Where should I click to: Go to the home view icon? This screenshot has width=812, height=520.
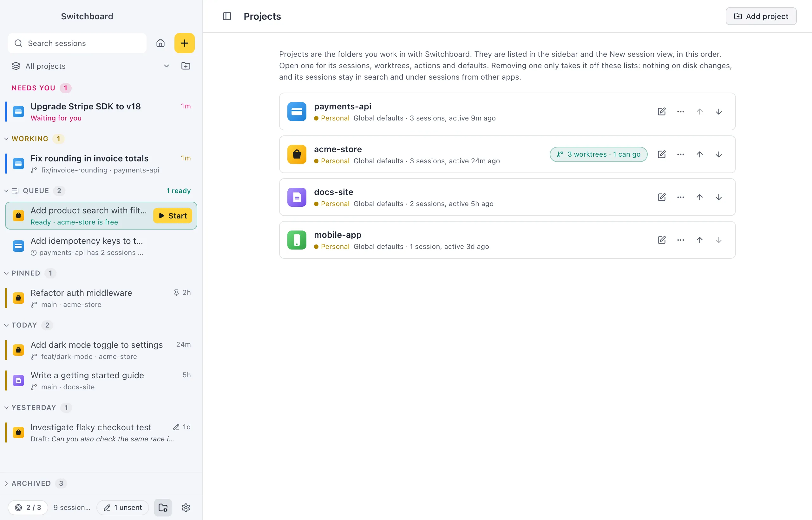pyautogui.click(x=160, y=43)
